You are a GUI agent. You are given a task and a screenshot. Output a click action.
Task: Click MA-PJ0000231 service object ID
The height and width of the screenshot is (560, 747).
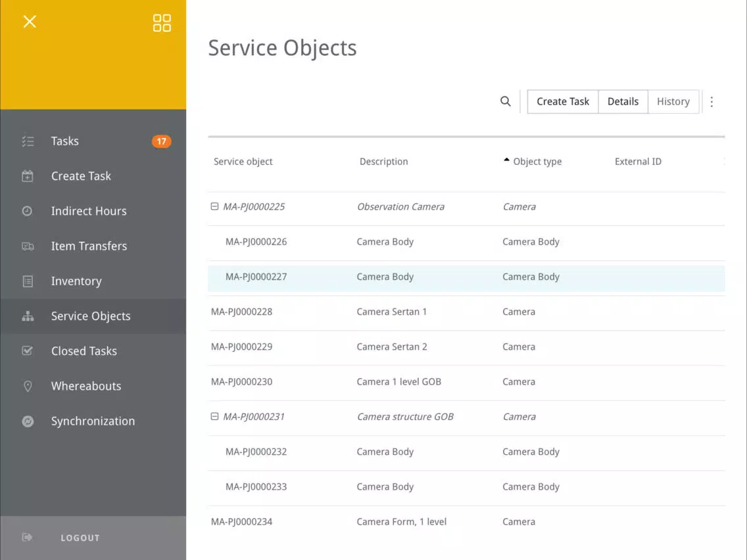coord(254,417)
